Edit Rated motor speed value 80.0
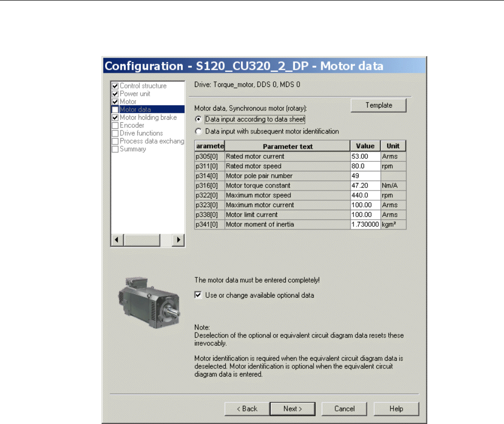 (x=365, y=166)
